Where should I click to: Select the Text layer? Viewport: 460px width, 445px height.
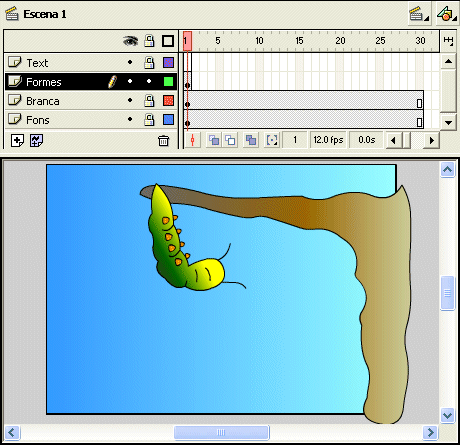coord(90,62)
